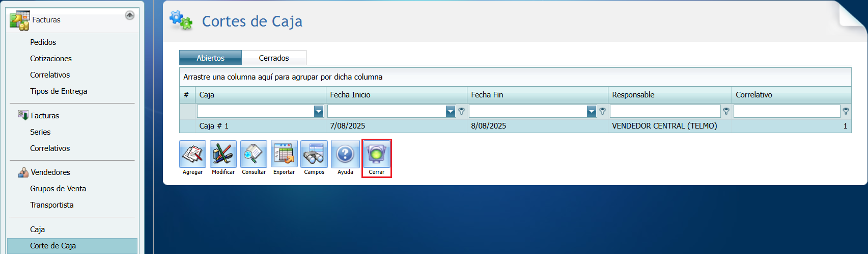This screenshot has height=254, width=868.
Task: Click the Modificar toolbar icon
Action: pos(223,154)
